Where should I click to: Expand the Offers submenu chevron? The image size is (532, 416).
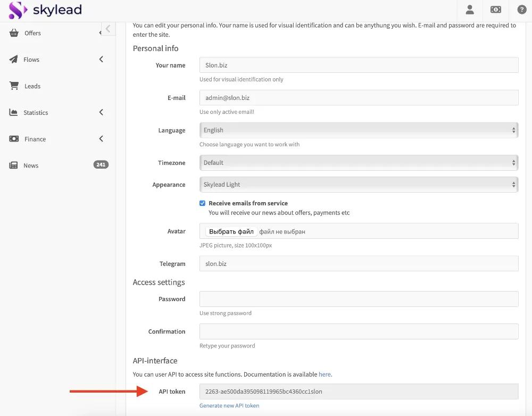[100, 33]
